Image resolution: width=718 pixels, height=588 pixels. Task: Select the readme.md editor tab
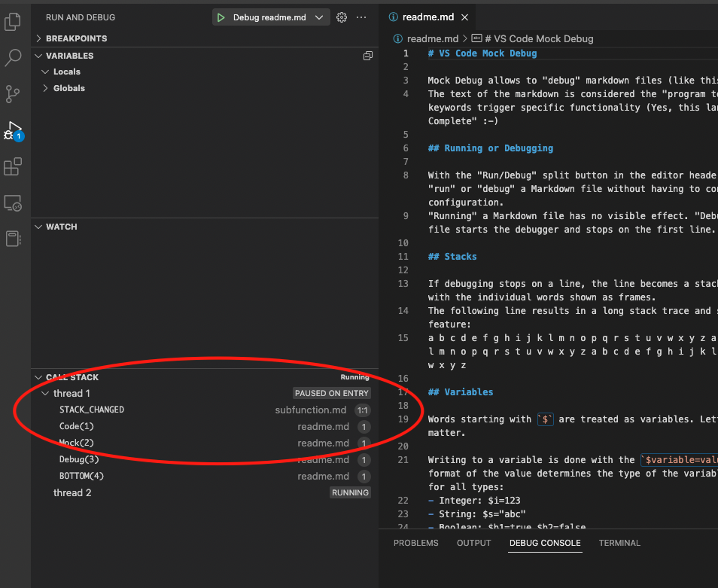point(428,17)
